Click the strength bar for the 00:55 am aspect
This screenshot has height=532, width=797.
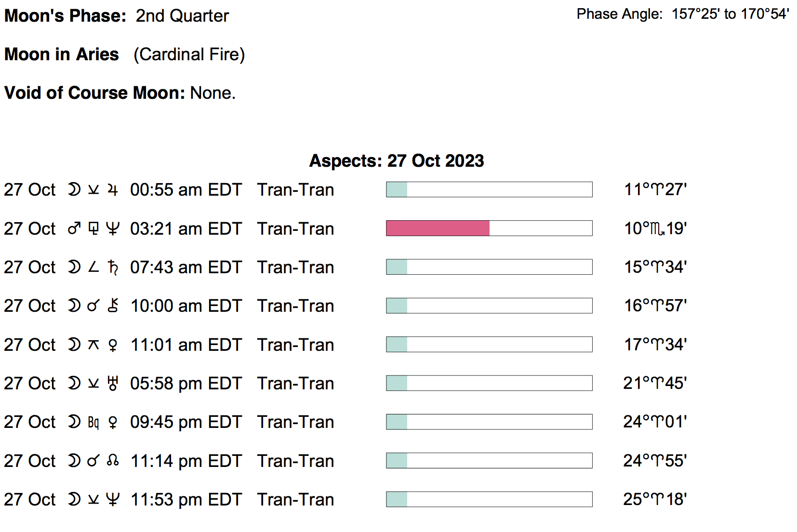click(x=489, y=190)
